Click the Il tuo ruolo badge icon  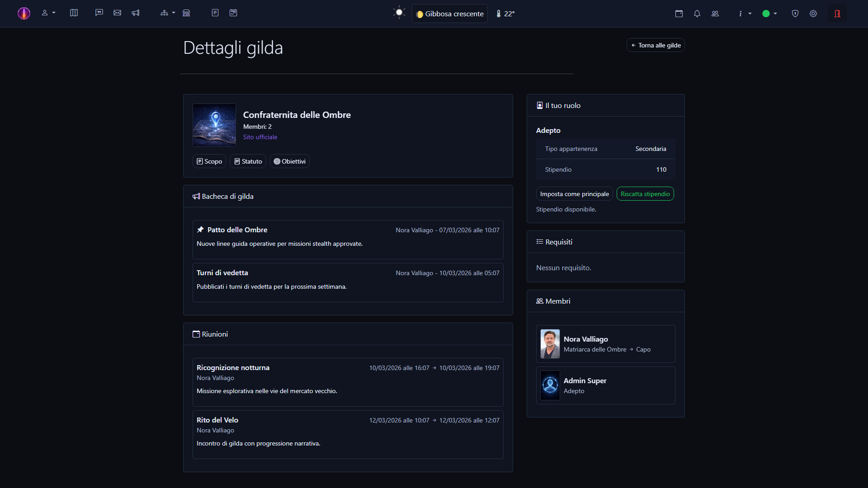coord(540,105)
